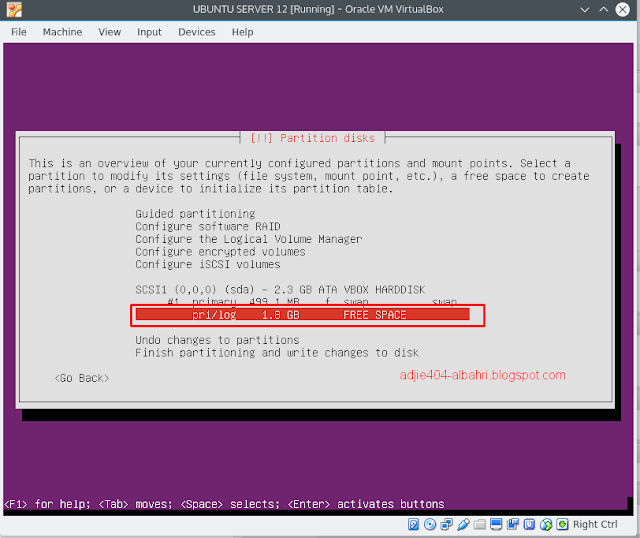Click the display settings status icon

(x=496, y=524)
